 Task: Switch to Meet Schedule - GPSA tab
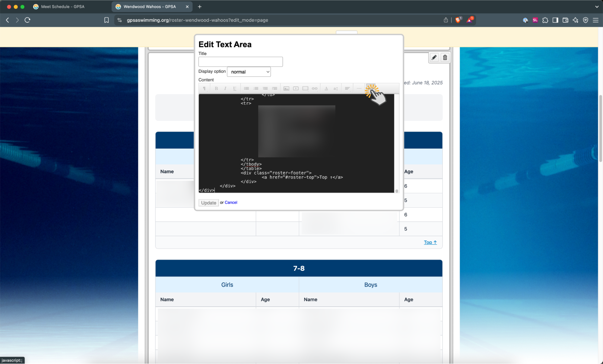click(62, 7)
